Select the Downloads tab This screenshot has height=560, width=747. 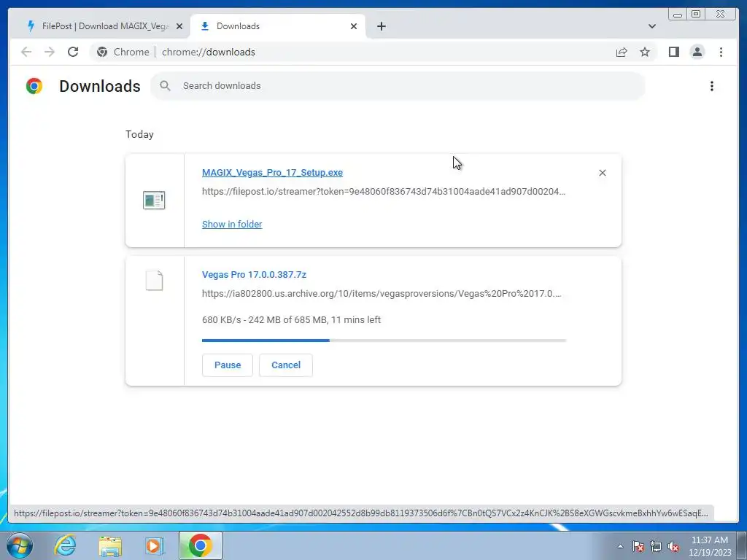coord(278,26)
